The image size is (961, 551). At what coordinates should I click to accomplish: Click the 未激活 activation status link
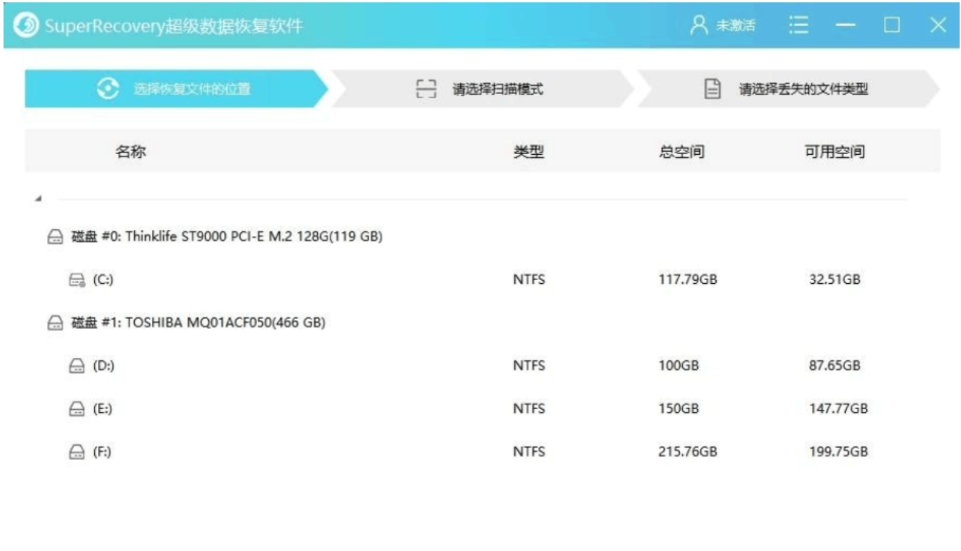tap(735, 26)
